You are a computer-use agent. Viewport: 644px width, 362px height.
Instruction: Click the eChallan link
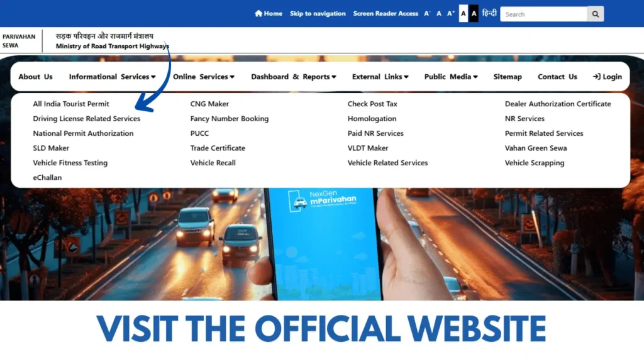(x=47, y=177)
